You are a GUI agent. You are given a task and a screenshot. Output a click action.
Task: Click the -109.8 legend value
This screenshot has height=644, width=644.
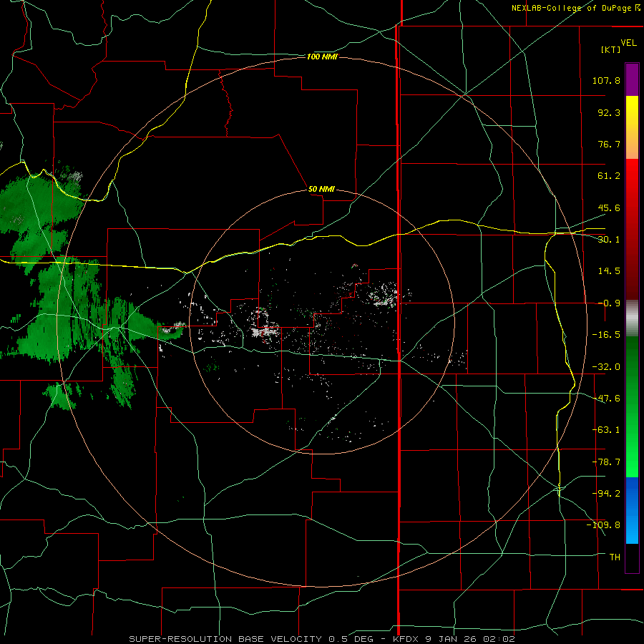603,525
